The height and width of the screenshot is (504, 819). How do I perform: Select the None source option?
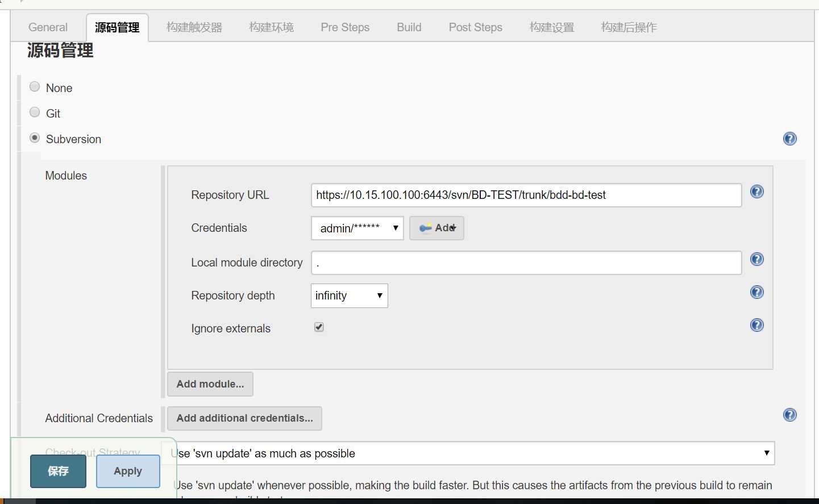(x=35, y=86)
